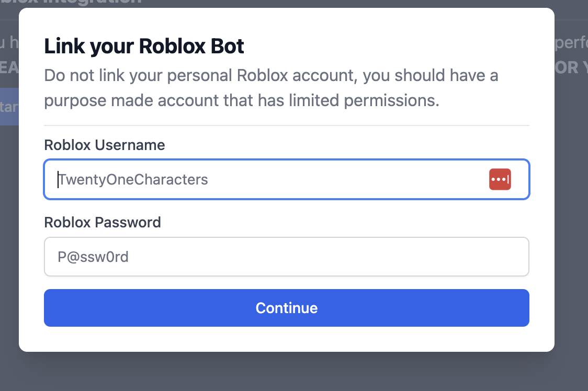The image size is (588, 391).
Task: Click the dimmed "perfo" text right of dialog
Action: pos(571,43)
